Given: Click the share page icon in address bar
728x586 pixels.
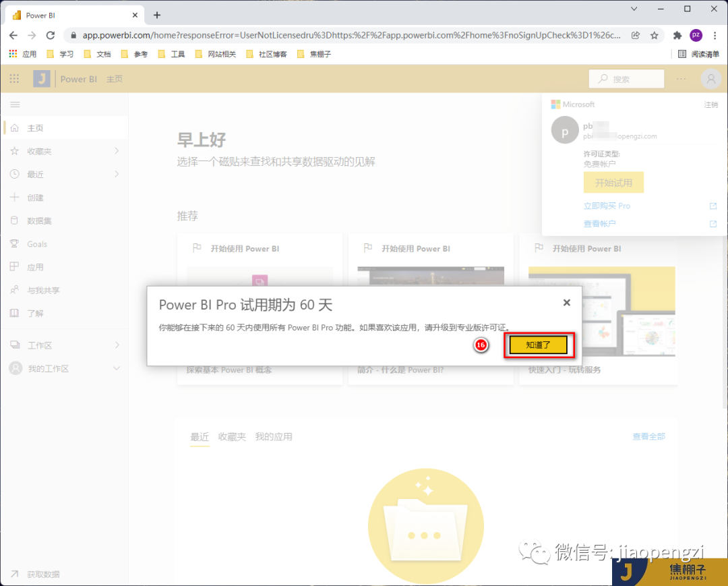Looking at the screenshot, I should pyautogui.click(x=636, y=35).
